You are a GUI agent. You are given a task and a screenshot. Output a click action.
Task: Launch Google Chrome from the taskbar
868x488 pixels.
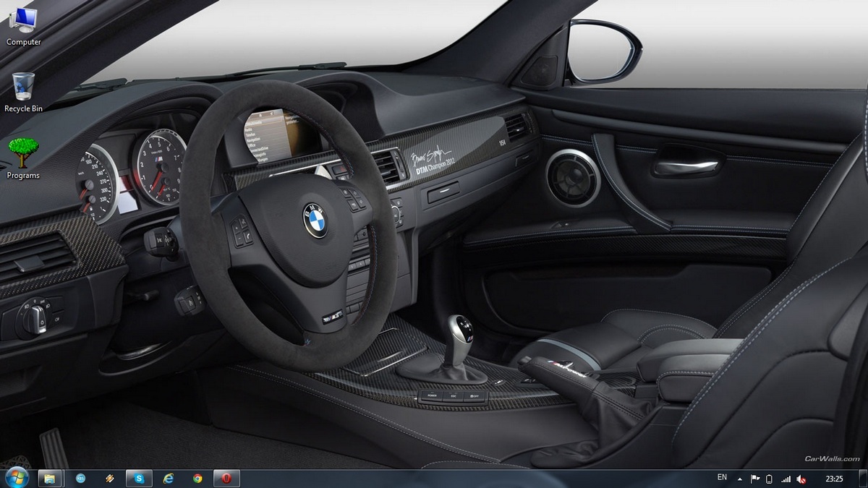197,478
